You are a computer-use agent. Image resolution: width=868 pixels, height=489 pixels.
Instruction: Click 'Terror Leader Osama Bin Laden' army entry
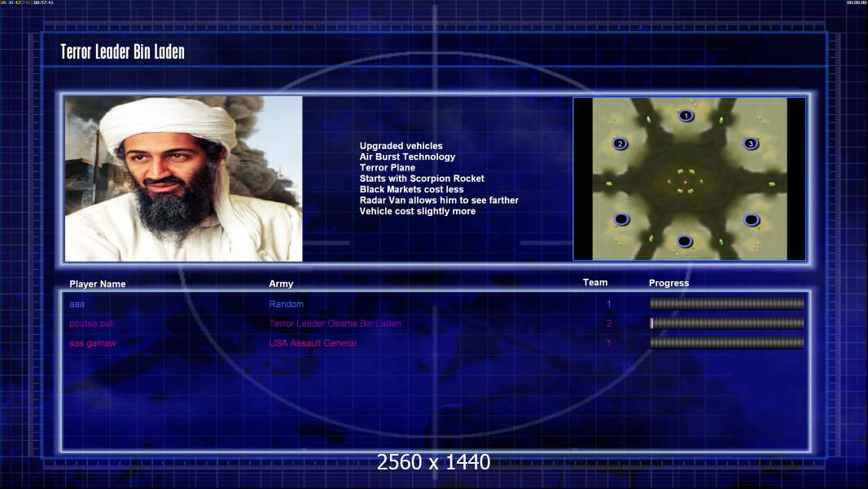click(x=335, y=324)
